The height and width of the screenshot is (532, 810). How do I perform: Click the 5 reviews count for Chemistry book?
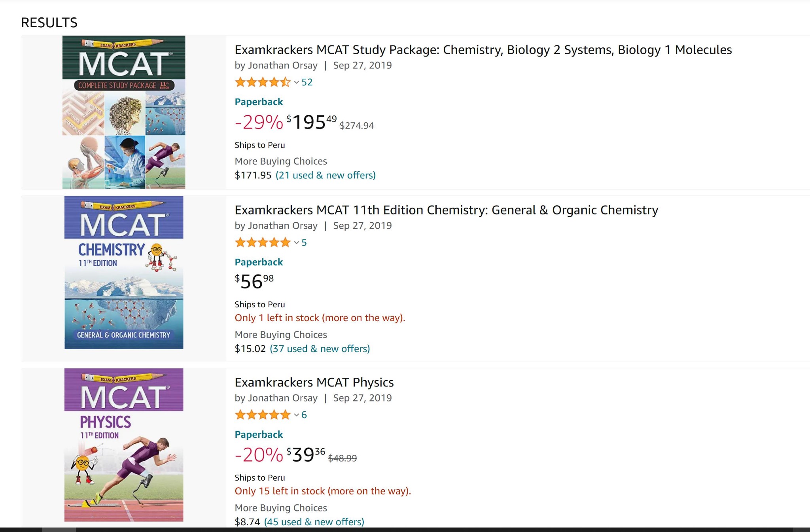point(304,242)
